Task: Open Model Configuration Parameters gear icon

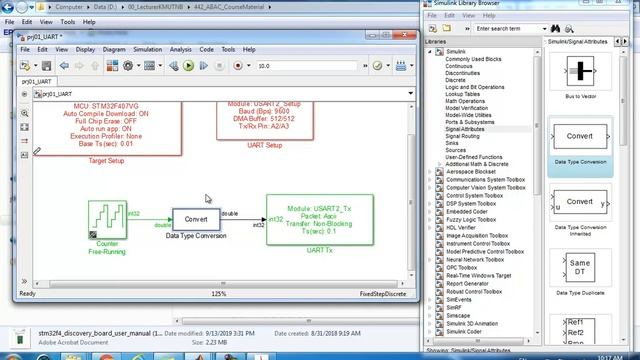Action: (128, 66)
